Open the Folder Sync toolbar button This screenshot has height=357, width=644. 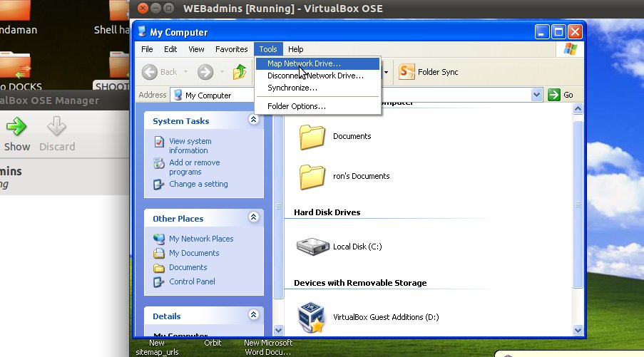[x=429, y=72]
